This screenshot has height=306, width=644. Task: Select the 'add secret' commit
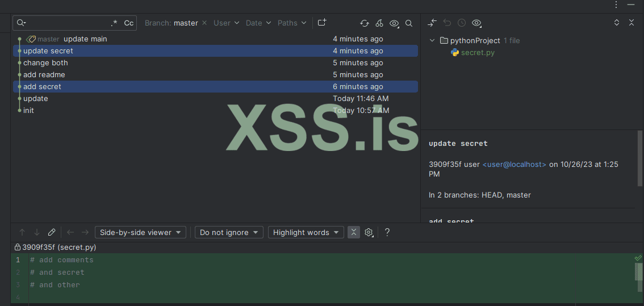coord(216,87)
